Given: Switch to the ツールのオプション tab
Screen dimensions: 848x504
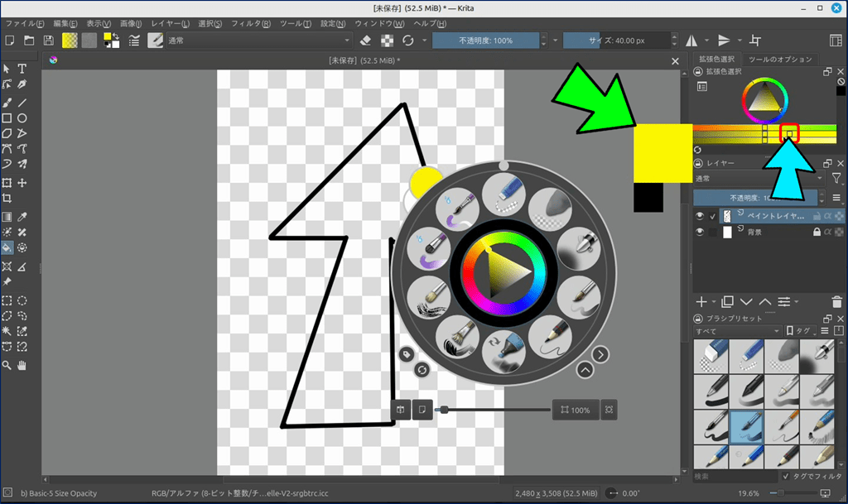Looking at the screenshot, I should point(780,59).
